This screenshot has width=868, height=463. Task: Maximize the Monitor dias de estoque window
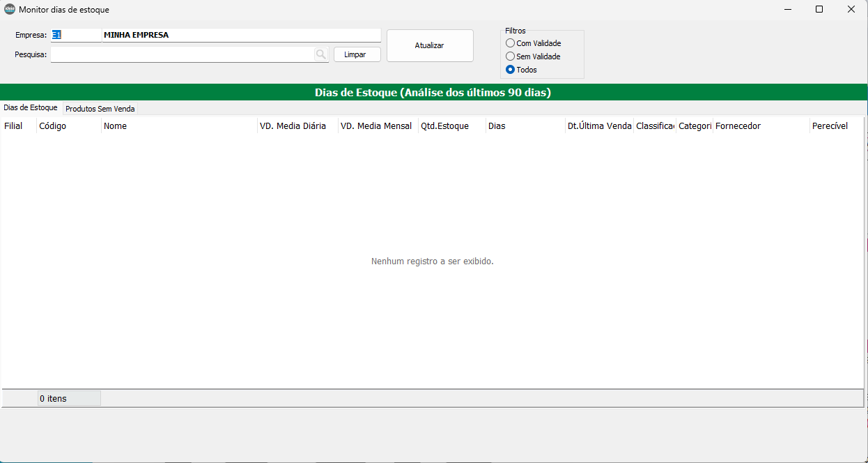pyautogui.click(x=819, y=10)
